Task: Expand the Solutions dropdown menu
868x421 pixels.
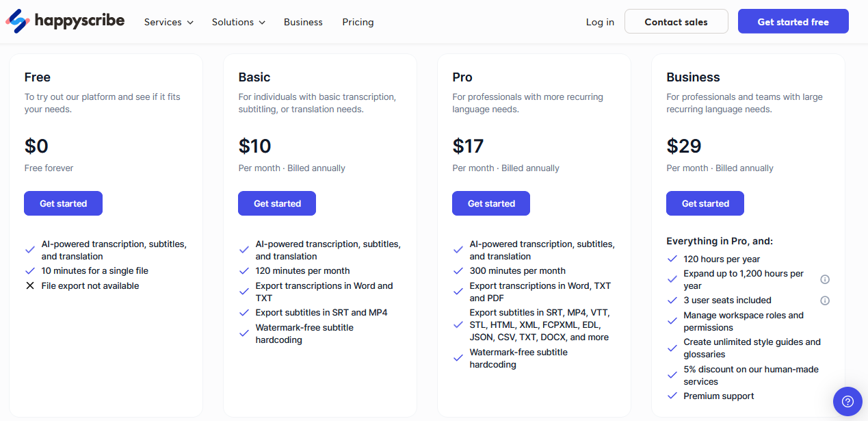Action: click(x=238, y=22)
